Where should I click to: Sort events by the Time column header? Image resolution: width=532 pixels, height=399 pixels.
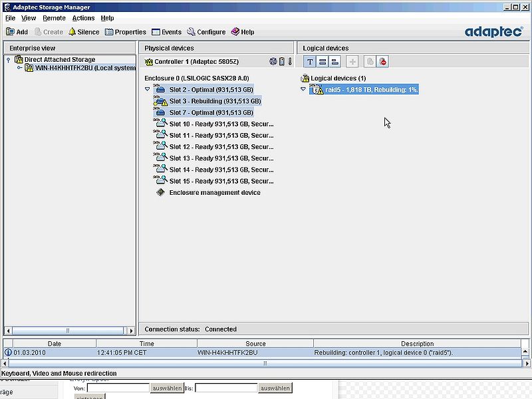146,344
